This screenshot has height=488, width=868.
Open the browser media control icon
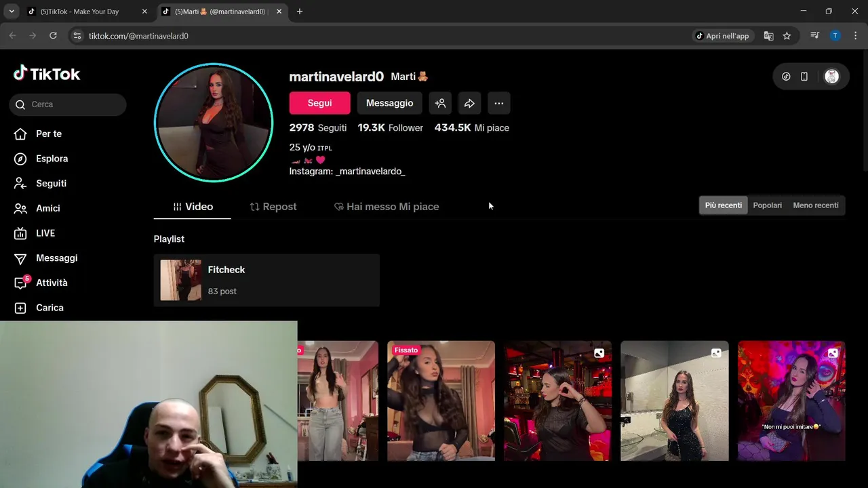coord(815,36)
